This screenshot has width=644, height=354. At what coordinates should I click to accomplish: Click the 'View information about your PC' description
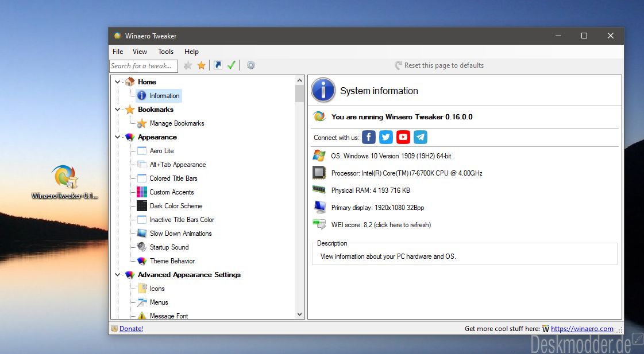click(388, 256)
